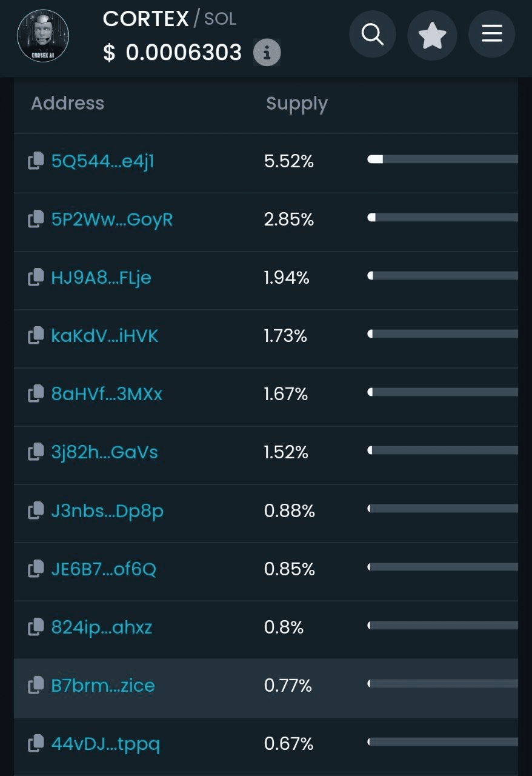Copy the 5Q544...e4j1 address
This screenshot has height=776, width=532.
(x=36, y=161)
